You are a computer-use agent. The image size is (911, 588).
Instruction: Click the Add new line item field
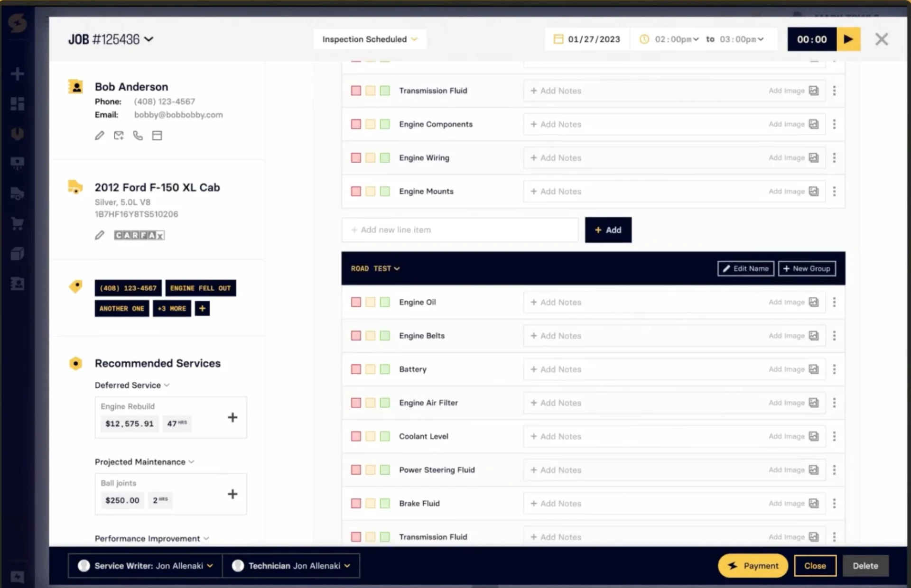tap(460, 230)
